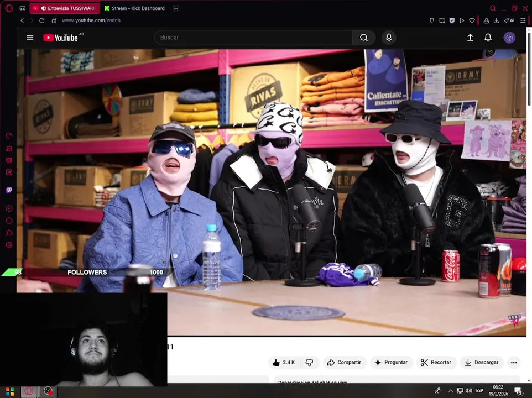This screenshot has height=398, width=532.
Task: Click the Compartir share button
Action: 344,363
